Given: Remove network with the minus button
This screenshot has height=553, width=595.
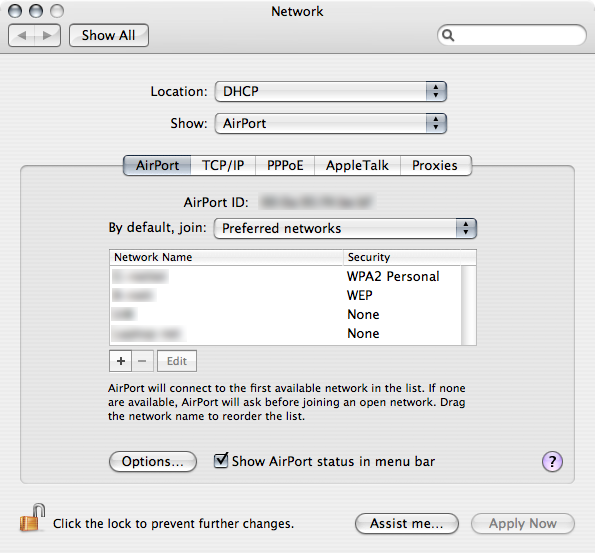Looking at the screenshot, I should [142, 361].
